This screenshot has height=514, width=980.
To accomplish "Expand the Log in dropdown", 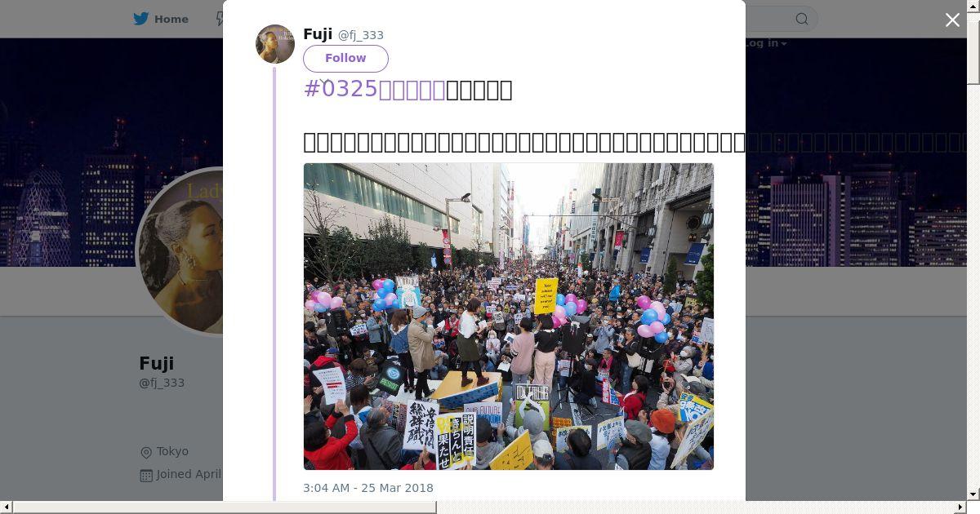I will 765,43.
